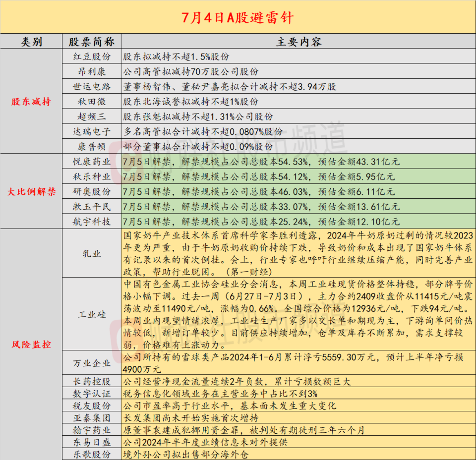
Task: Click the 33.07% 解禁 content row
Action: tap(298, 207)
